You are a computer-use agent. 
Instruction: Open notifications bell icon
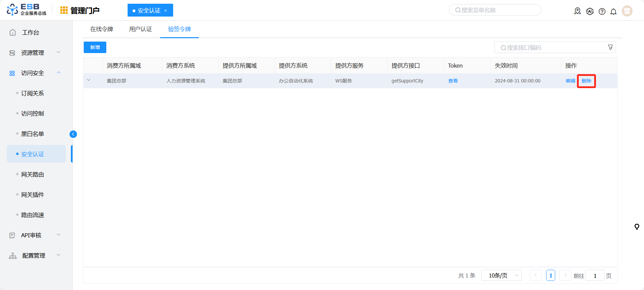click(613, 11)
